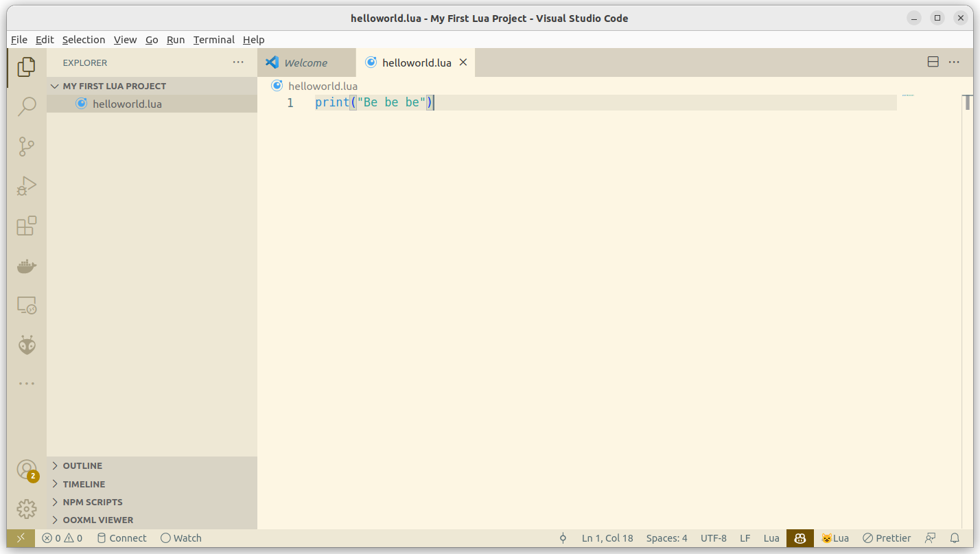Switch to the Welcome tab
Viewport: 980px width, 554px height.
point(305,62)
